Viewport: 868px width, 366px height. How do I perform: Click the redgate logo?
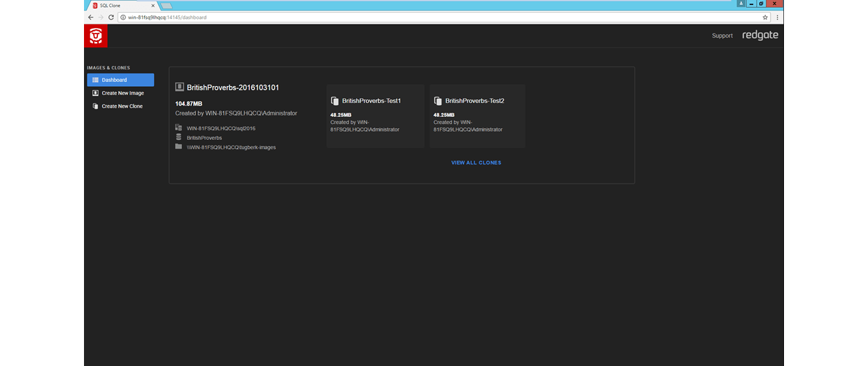point(760,36)
